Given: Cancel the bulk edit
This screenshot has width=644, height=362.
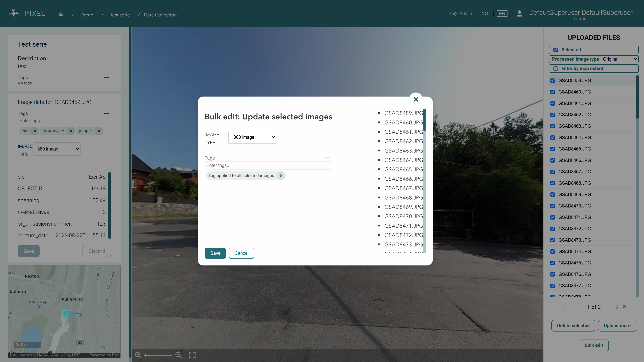Looking at the screenshot, I should (241, 253).
